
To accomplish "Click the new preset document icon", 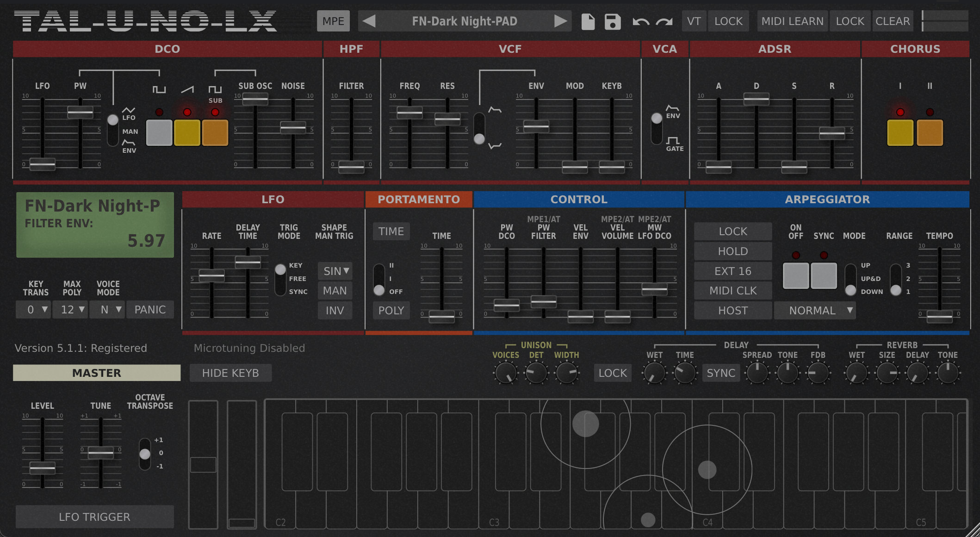I will click(588, 21).
